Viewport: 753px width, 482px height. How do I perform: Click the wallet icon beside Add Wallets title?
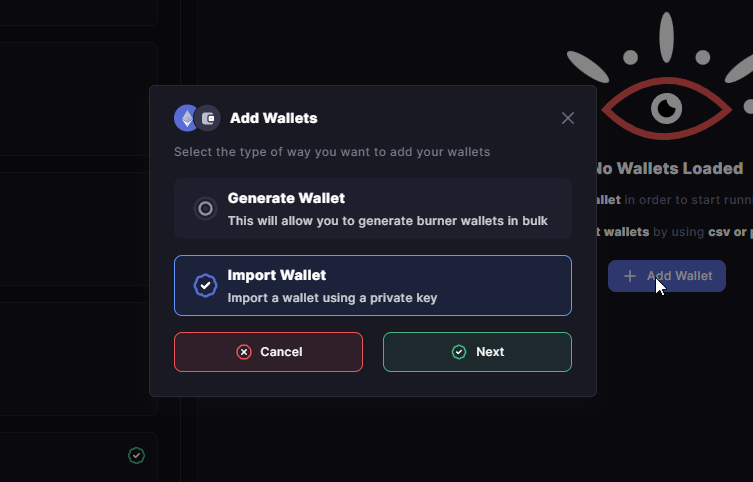[208, 118]
